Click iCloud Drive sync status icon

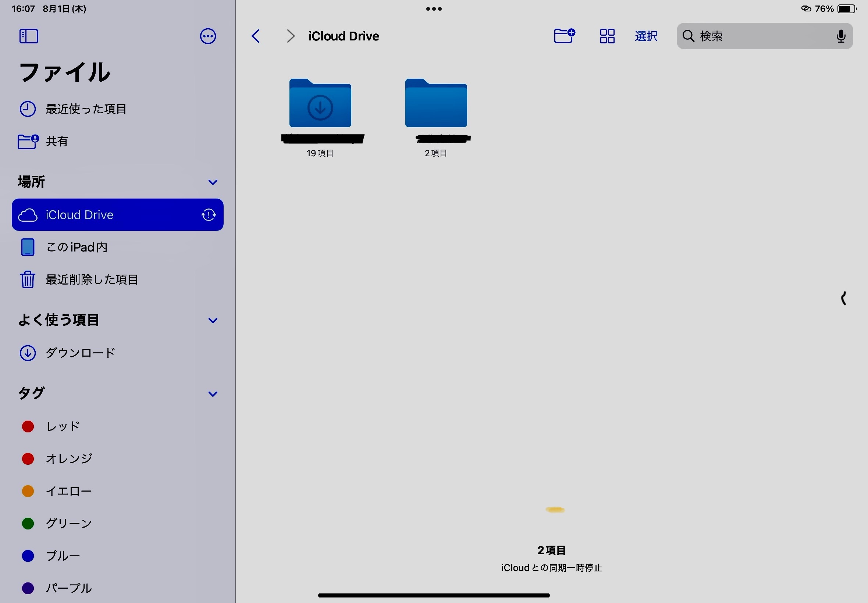[x=209, y=215]
